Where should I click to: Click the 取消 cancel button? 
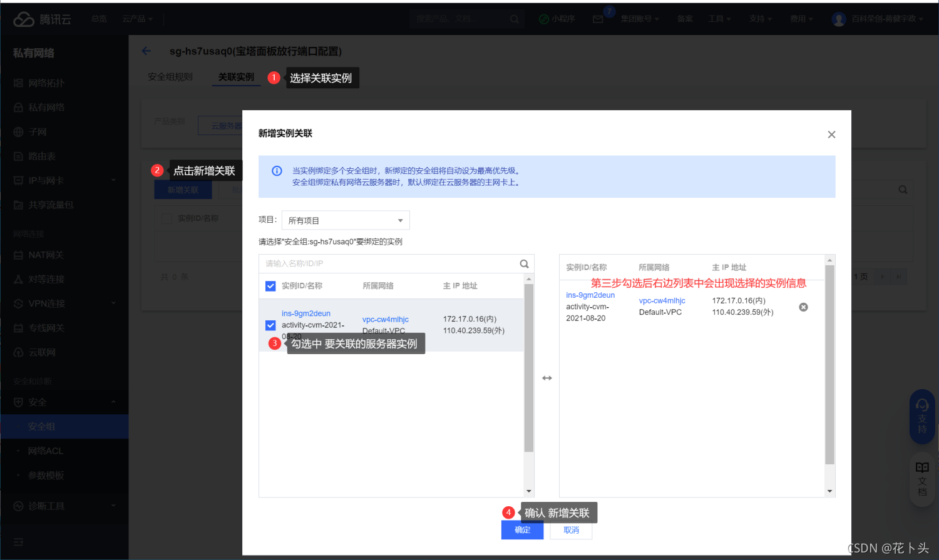point(571,530)
